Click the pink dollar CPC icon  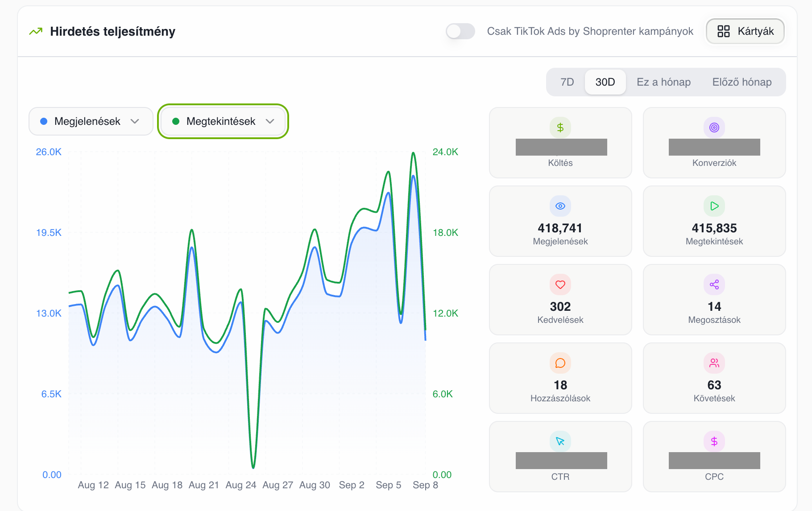(714, 441)
